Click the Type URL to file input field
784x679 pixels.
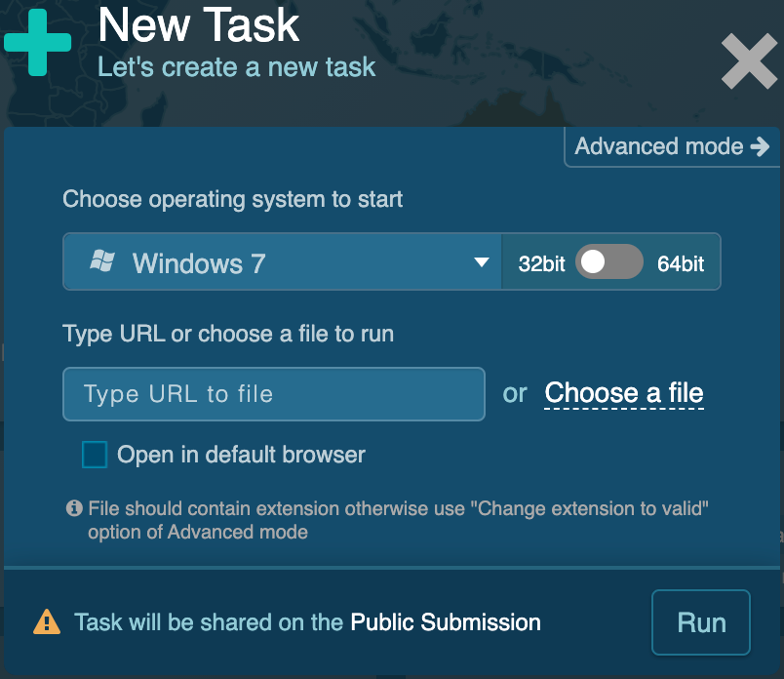[x=274, y=394]
